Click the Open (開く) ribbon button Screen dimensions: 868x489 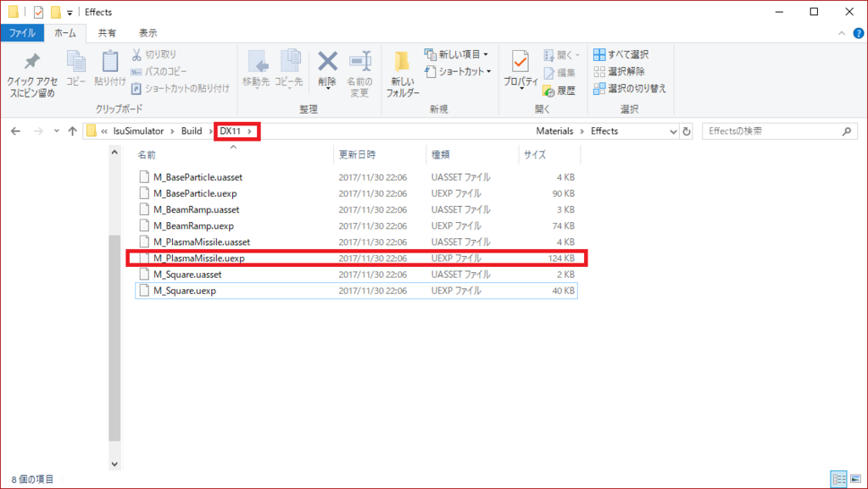562,55
